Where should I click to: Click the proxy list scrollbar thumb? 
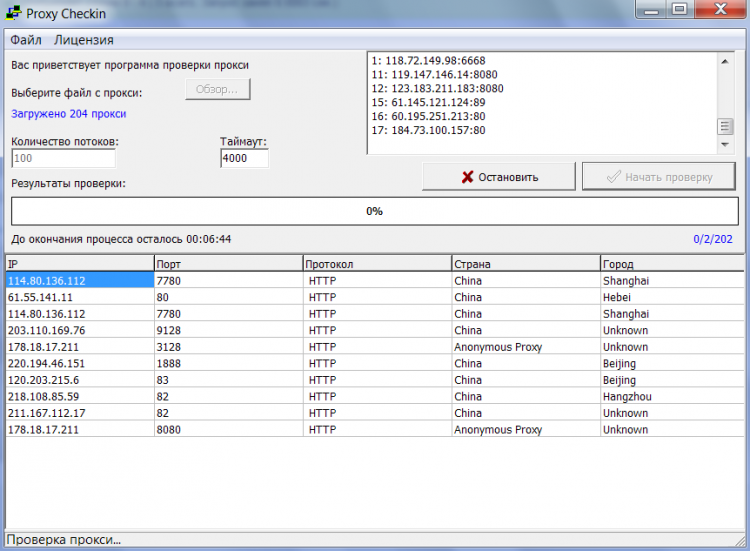pyautogui.click(x=725, y=126)
